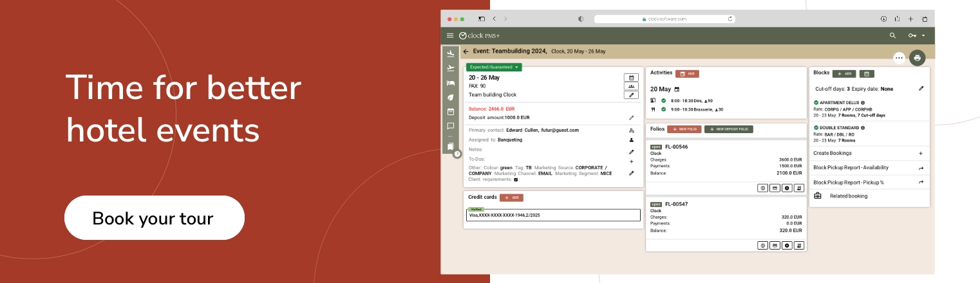
Task: Open folio FL-00546
Action: (676, 147)
